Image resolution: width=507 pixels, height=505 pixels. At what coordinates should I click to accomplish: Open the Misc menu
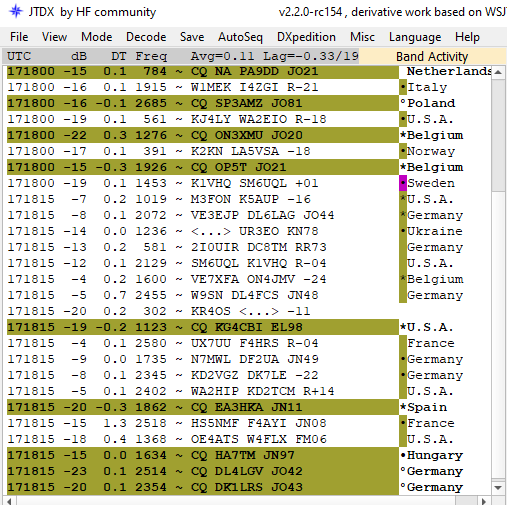(x=362, y=37)
